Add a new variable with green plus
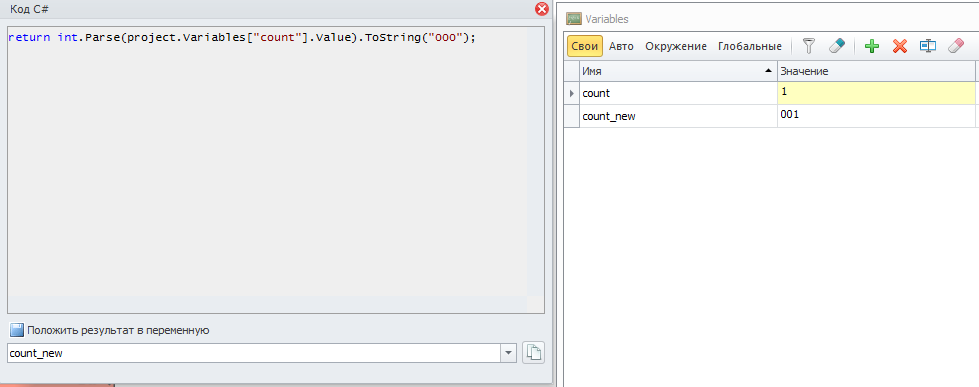This screenshot has width=979, height=387. (x=872, y=46)
